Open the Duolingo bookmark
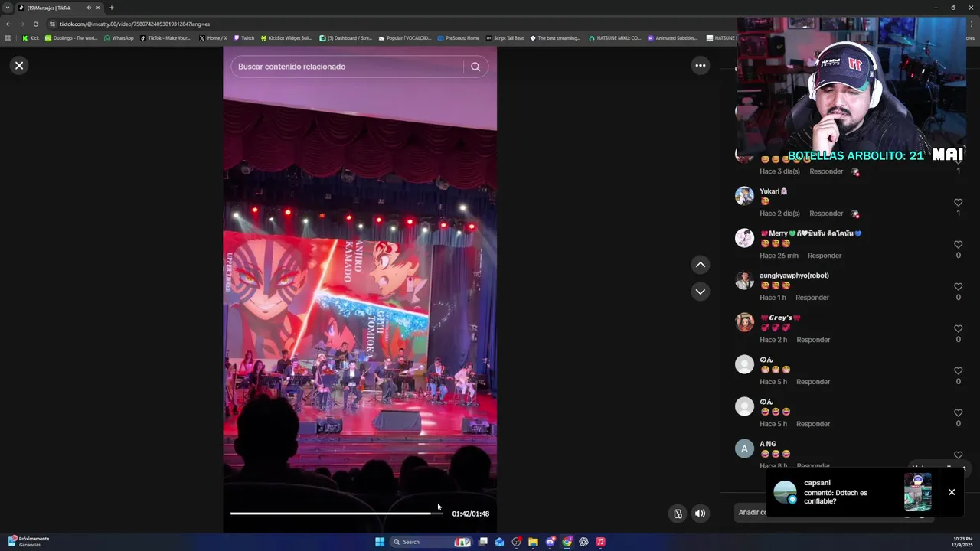This screenshot has height=551, width=980. (x=71, y=38)
